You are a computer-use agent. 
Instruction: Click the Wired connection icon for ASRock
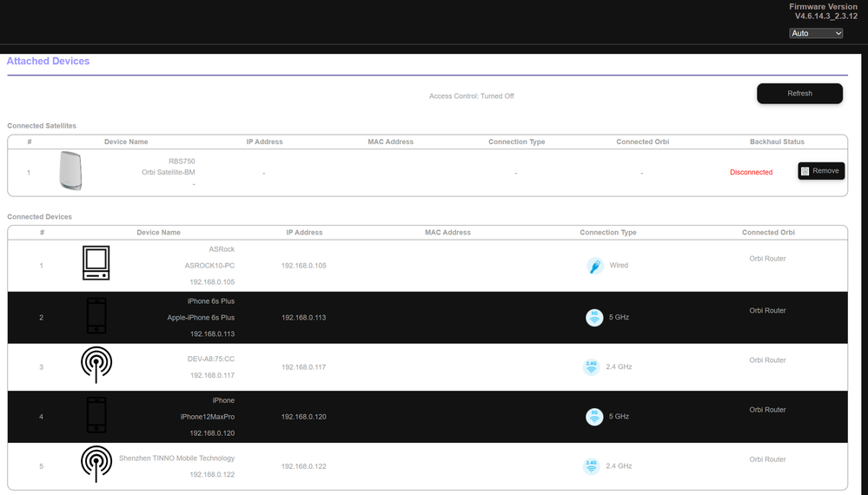tap(594, 266)
